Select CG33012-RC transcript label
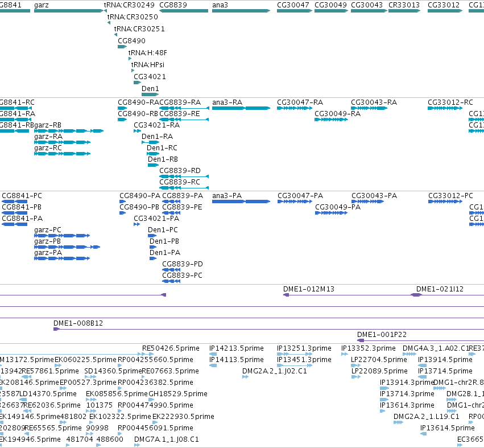484x448 pixels. pyautogui.click(x=450, y=102)
